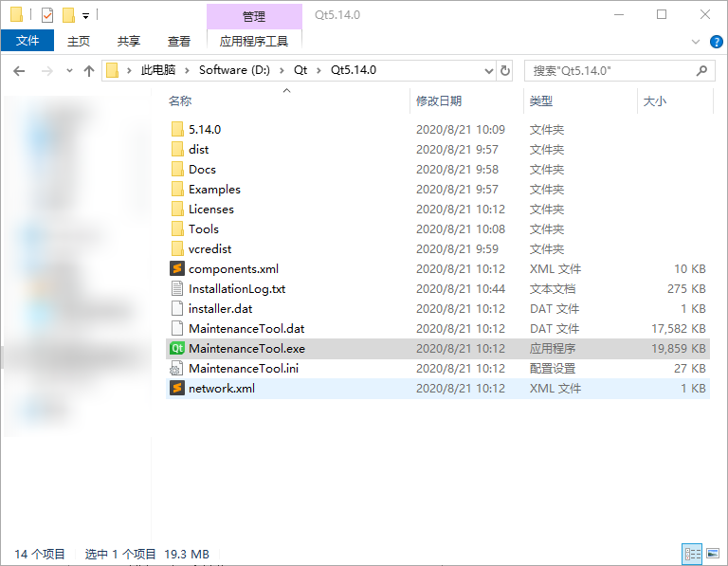
Task: Expand breadcrumb chevron after Qt
Action: pyautogui.click(x=318, y=70)
